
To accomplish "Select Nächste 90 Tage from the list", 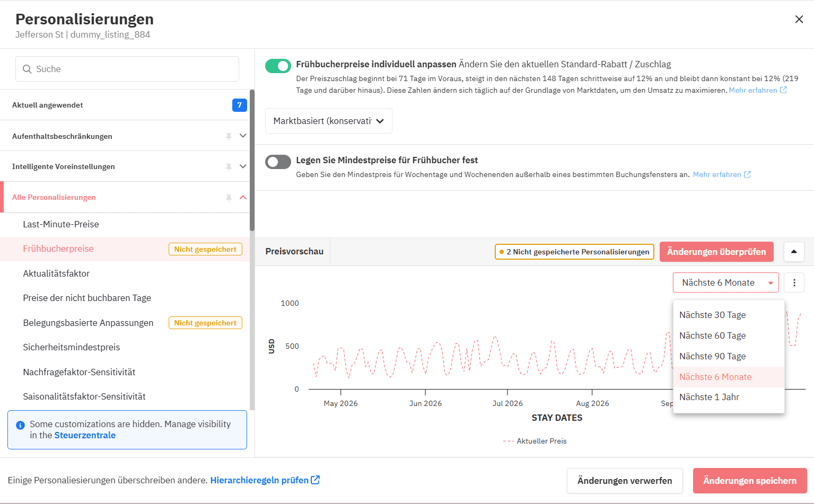I will pyautogui.click(x=712, y=356).
